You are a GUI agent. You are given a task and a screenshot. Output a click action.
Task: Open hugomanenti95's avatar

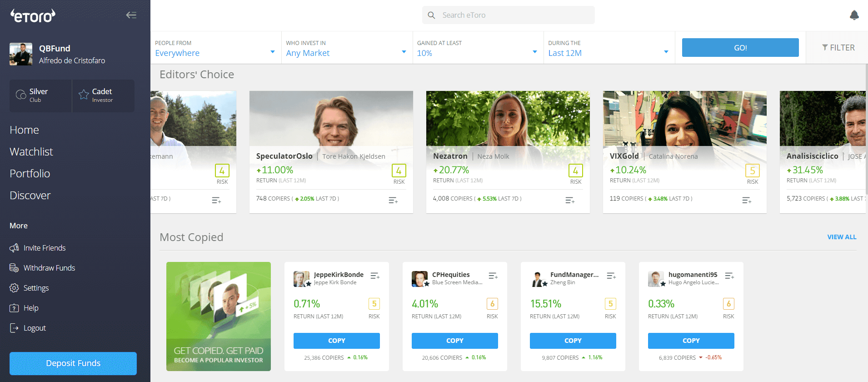coord(656,279)
